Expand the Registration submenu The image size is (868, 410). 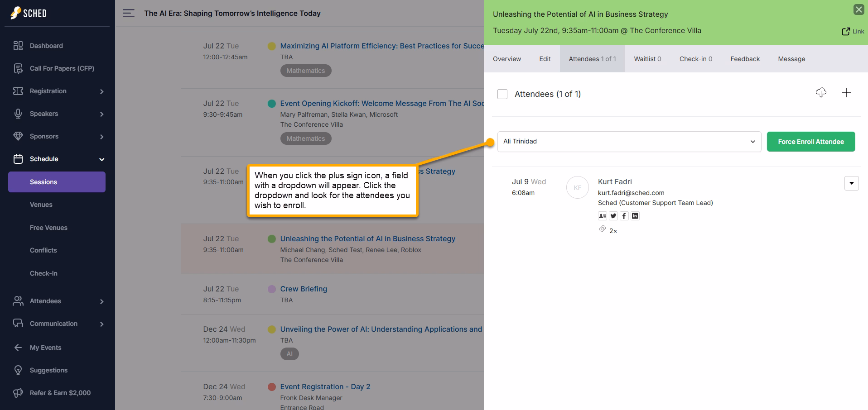pyautogui.click(x=101, y=91)
